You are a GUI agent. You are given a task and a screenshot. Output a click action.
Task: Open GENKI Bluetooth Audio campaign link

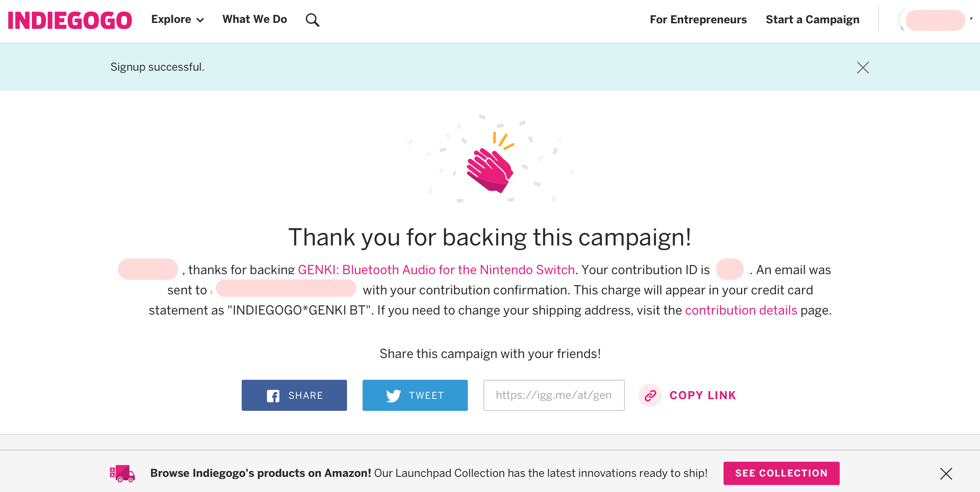436,269
